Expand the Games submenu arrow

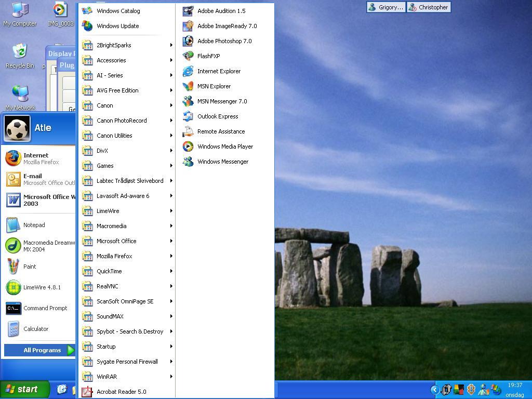pyautogui.click(x=171, y=166)
